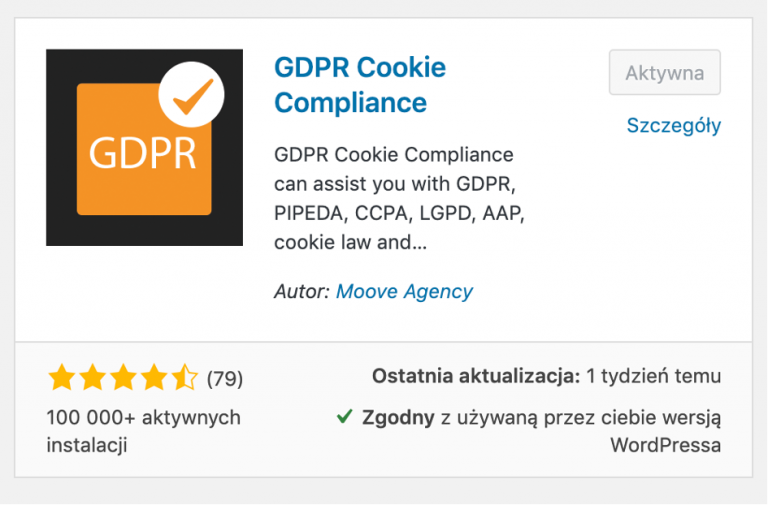This screenshot has height=505, width=768.
Task: Click the Ostatnia aktualizacja label
Action: [x=476, y=376]
